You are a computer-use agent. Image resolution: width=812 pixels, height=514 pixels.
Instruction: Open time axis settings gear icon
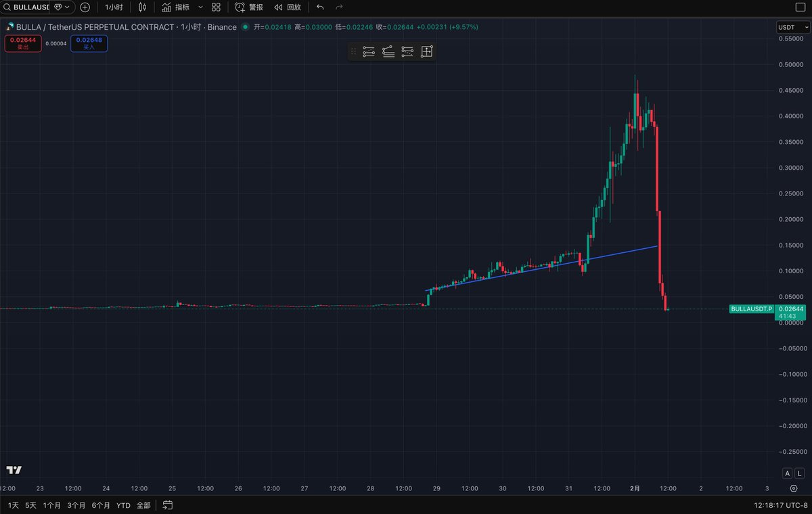coord(793,488)
